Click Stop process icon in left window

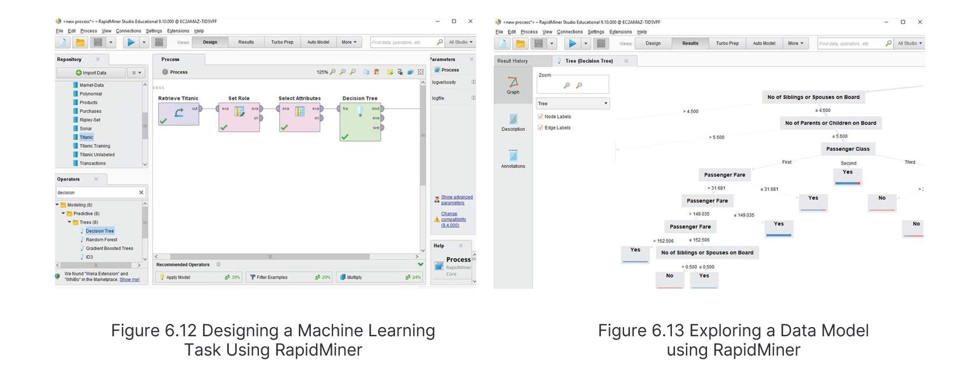[x=159, y=42]
